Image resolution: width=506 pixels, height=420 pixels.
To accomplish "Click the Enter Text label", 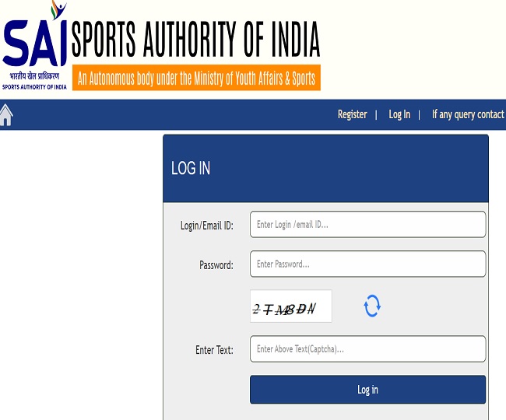I will [214, 350].
